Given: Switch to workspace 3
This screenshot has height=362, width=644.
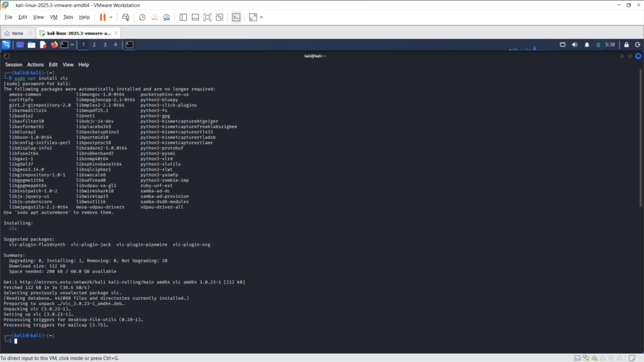Looking at the screenshot, I should coord(104,45).
